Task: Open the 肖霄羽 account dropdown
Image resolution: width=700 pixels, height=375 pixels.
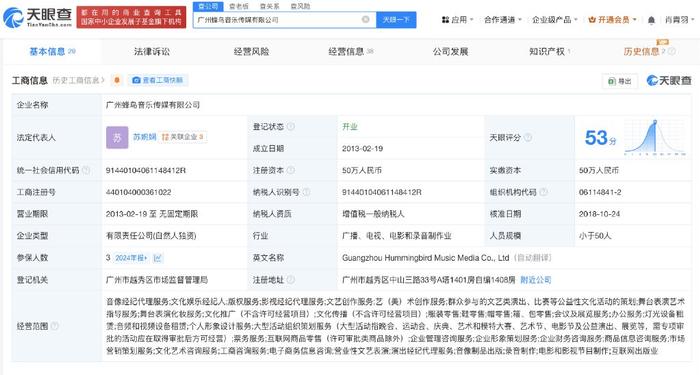Action: 679,20
